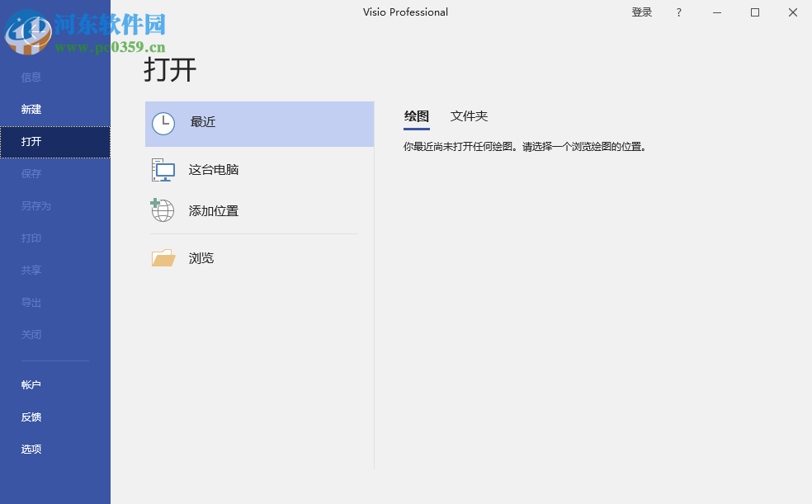Open 选项 to configure Visio settings
This screenshot has width=812, height=504.
(31, 448)
